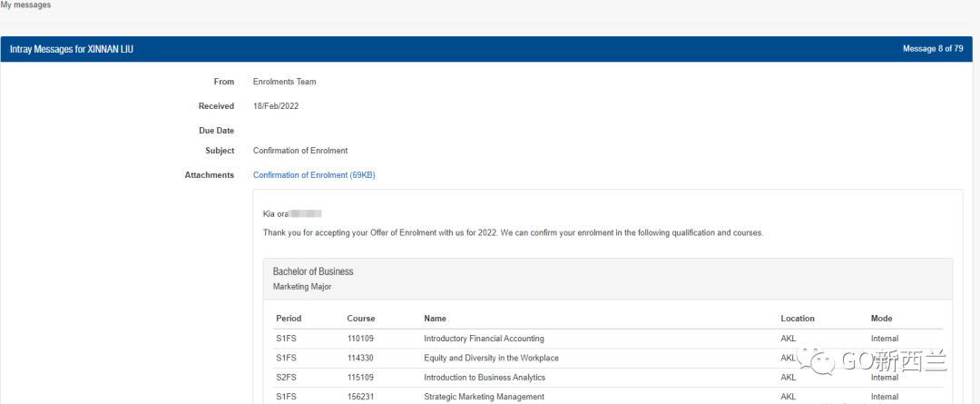Click the Mode column header
This screenshot has width=980, height=404.
point(882,319)
